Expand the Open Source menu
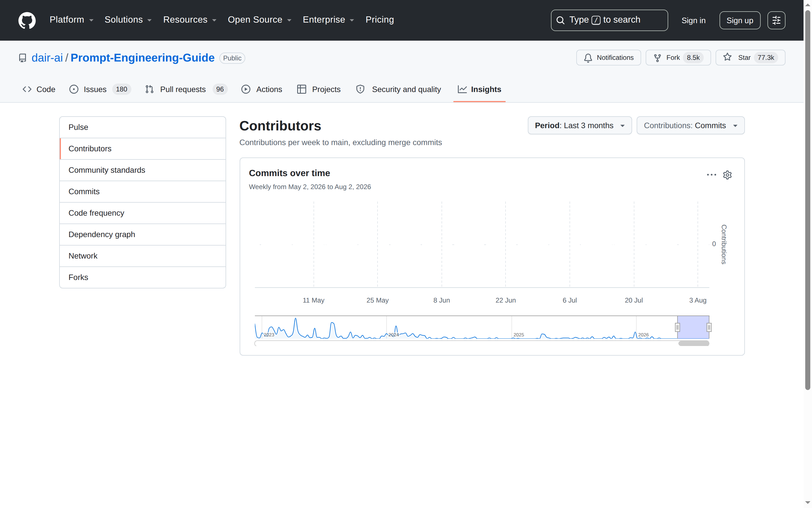Image resolution: width=812 pixels, height=508 pixels. (x=259, y=20)
